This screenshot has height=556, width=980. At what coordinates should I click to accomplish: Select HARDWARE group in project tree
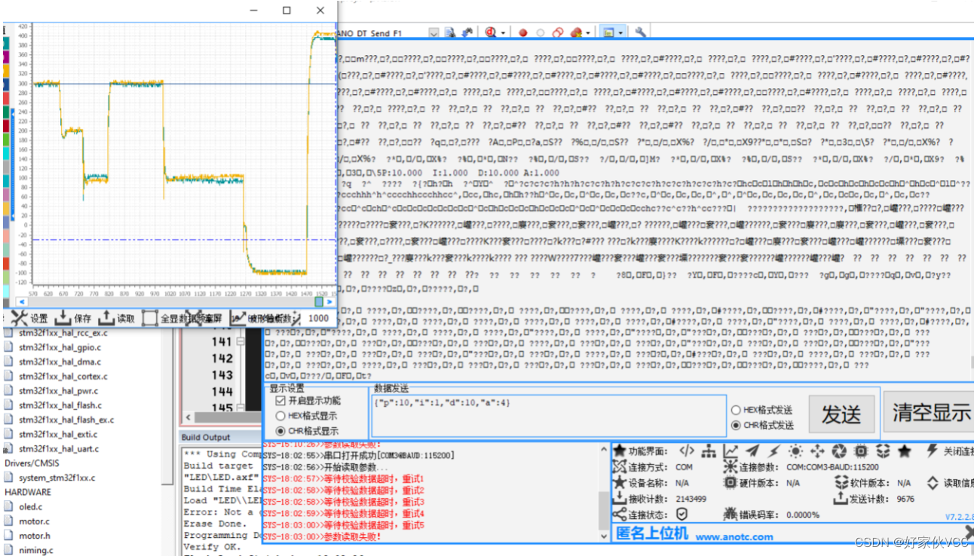click(28, 492)
